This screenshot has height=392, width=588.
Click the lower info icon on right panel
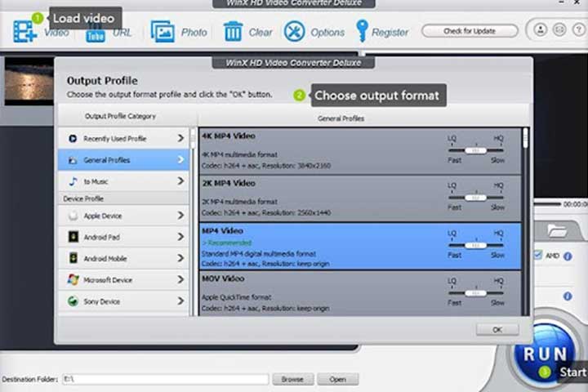568,296
